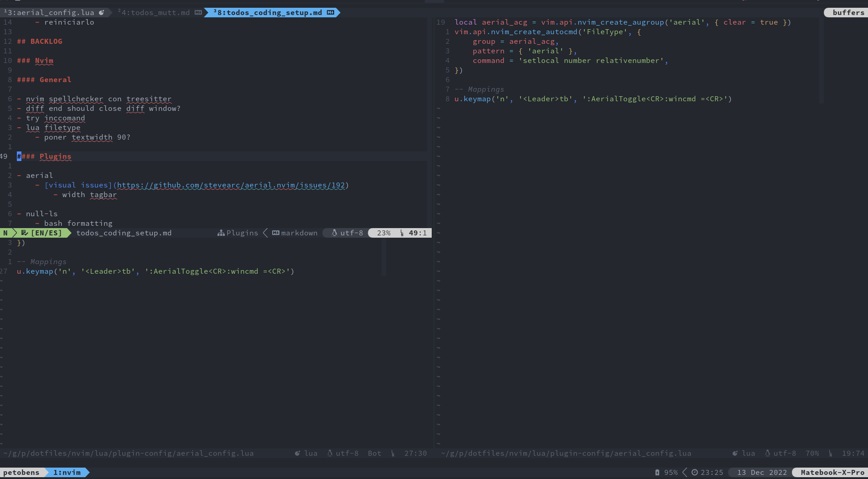Click the petobens session name
Screen dimensions: 868x479
coord(22,472)
